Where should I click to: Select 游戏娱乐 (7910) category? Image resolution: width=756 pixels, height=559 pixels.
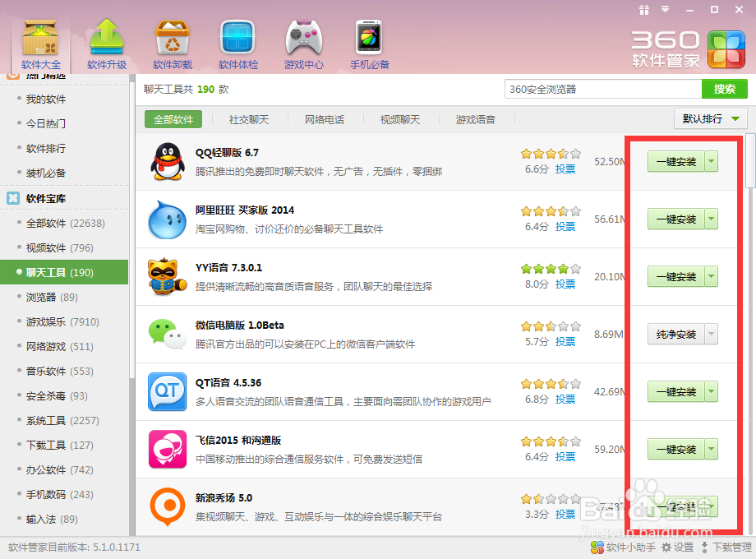pyautogui.click(x=62, y=321)
